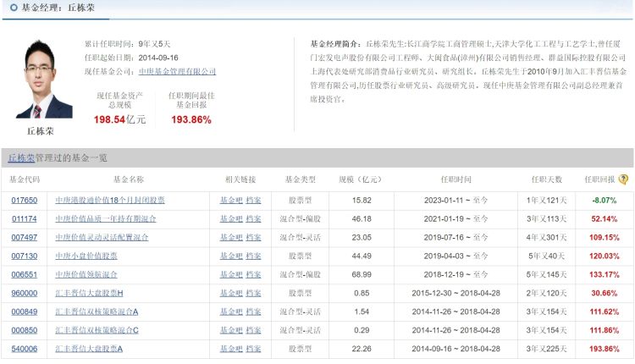Viewport: 635px width, 364px height.
Task: Open fund code 540006
Action: [x=25, y=349]
